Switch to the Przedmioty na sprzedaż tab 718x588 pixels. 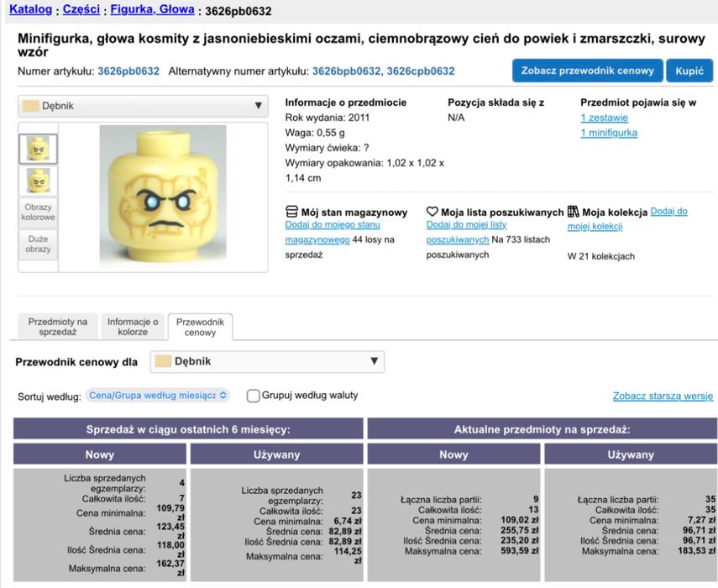(x=58, y=327)
